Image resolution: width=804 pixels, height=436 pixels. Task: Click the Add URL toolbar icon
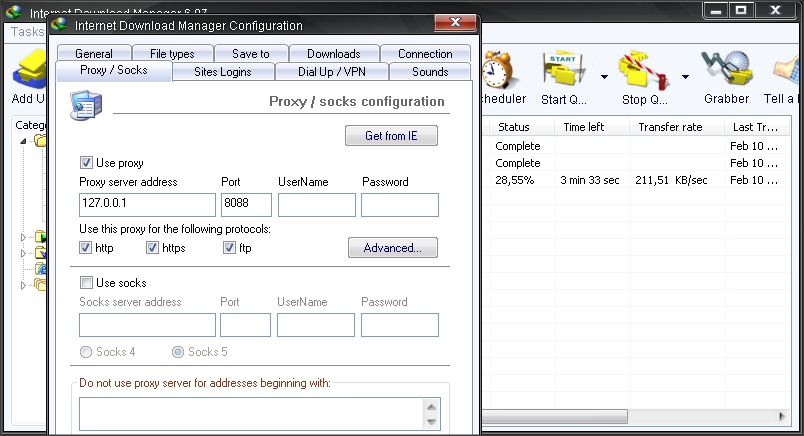click(x=30, y=69)
